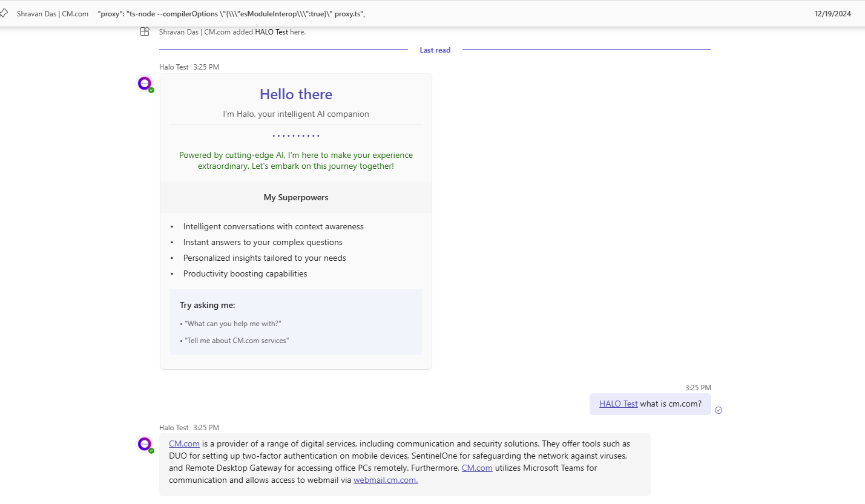865x504 pixels.
Task: Open the pinned "proxy" ts-node message text
Action: coord(231,14)
